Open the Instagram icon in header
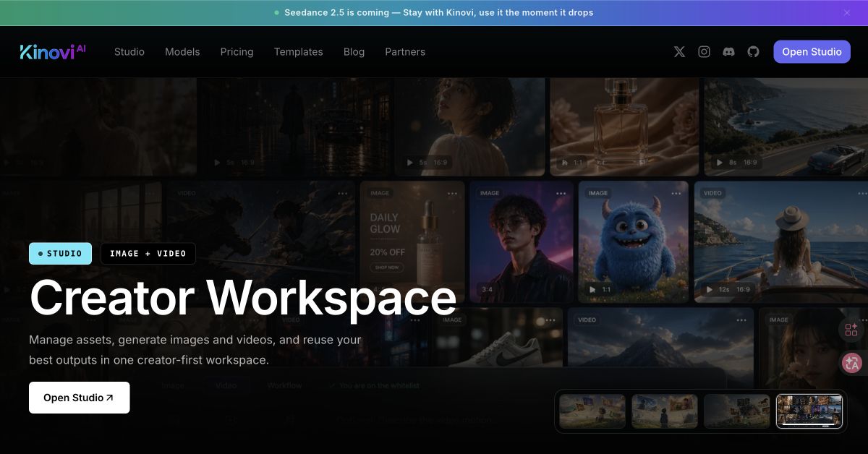Viewport: 868px width, 454px height. point(704,52)
